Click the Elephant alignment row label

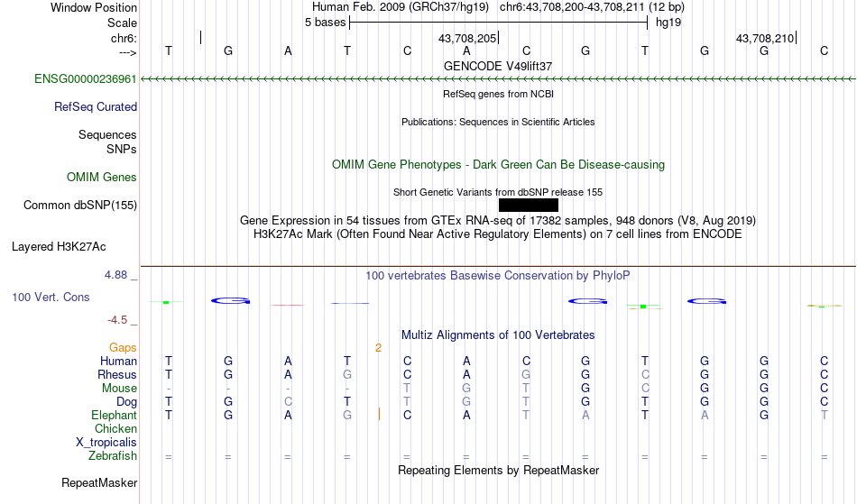pos(115,416)
